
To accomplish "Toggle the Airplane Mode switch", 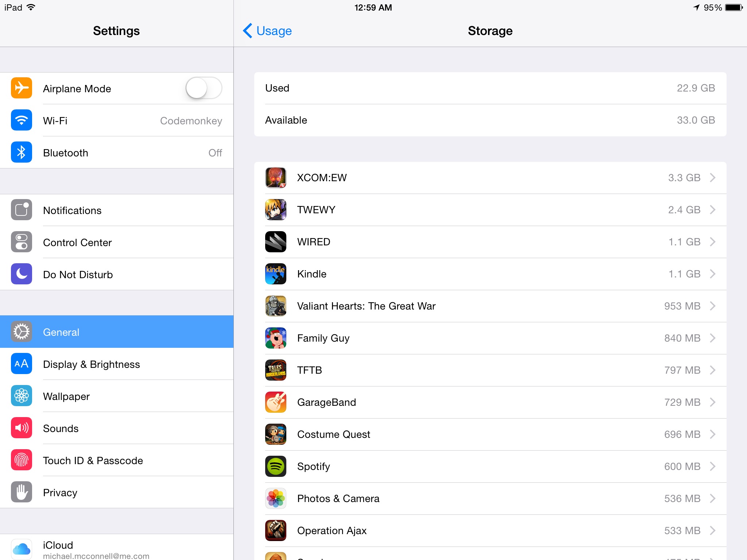I will click(x=204, y=88).
